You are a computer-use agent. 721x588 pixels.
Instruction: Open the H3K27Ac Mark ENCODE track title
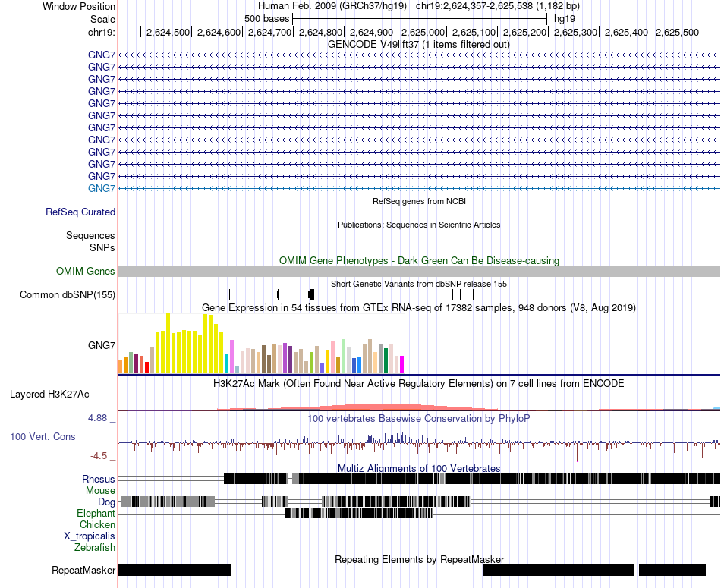pos(419,383)
